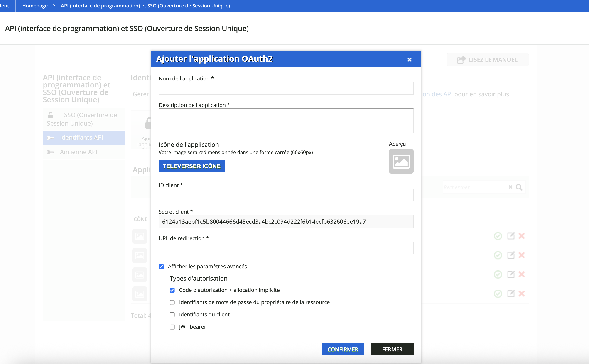
Task: Click the green checkmark in fourth application row
Action: click(x=498, y=294)
